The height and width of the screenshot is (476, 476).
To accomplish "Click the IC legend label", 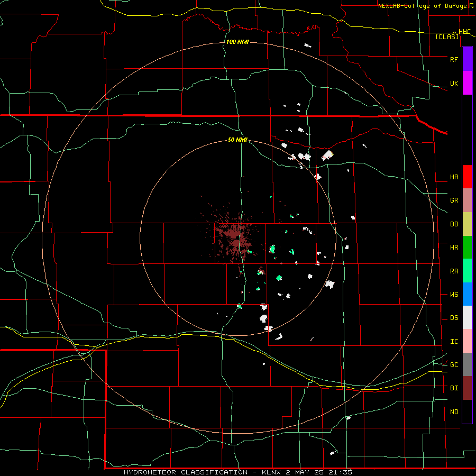I will [x=454, y=341].
